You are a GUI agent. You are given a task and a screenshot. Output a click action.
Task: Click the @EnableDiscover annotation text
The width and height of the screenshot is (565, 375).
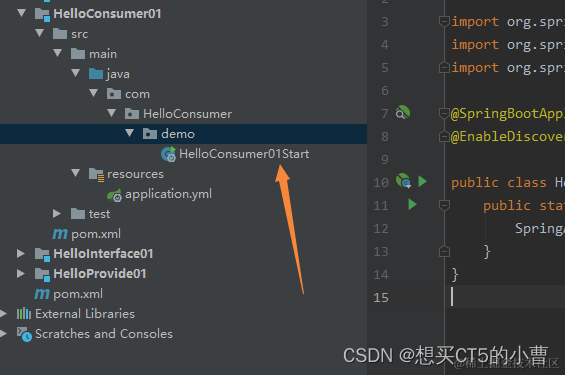[508, 137]
